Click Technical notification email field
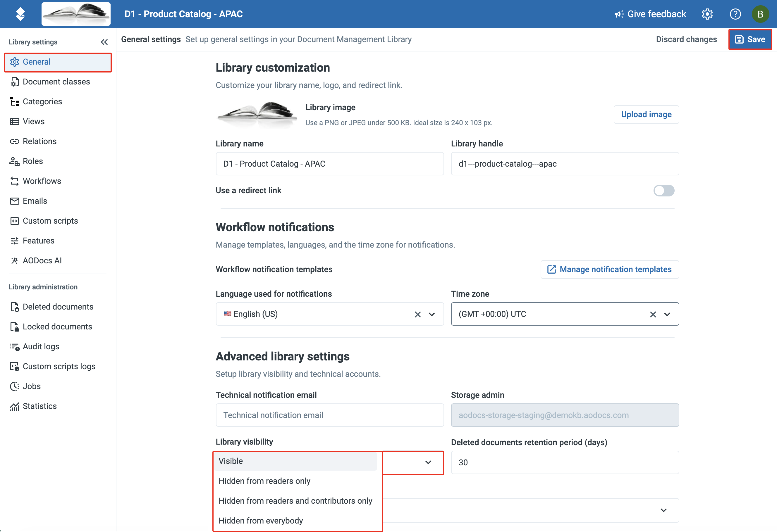 pos(330,415)
